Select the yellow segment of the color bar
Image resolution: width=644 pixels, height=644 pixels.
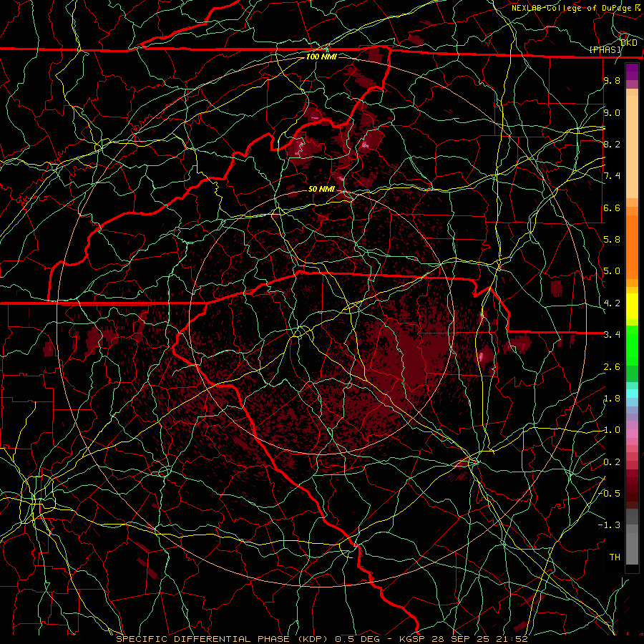click(x=632, y=306)
